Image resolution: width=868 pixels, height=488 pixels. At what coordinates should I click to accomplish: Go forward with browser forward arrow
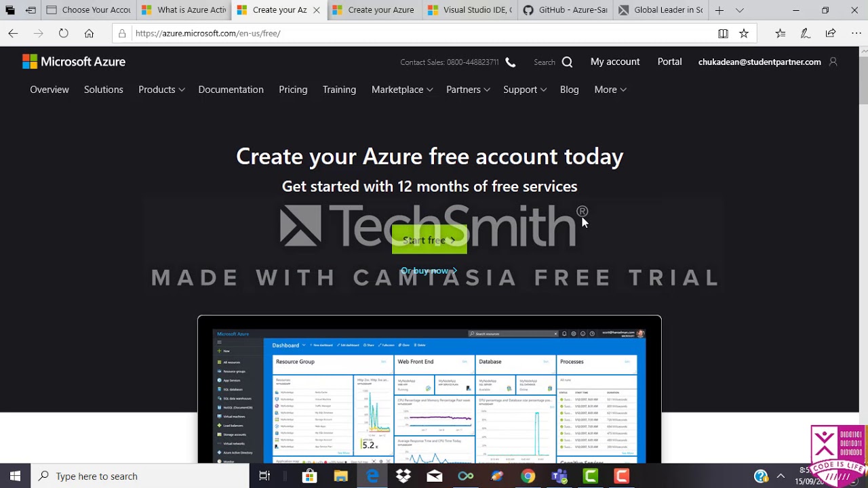click(38, 33)
